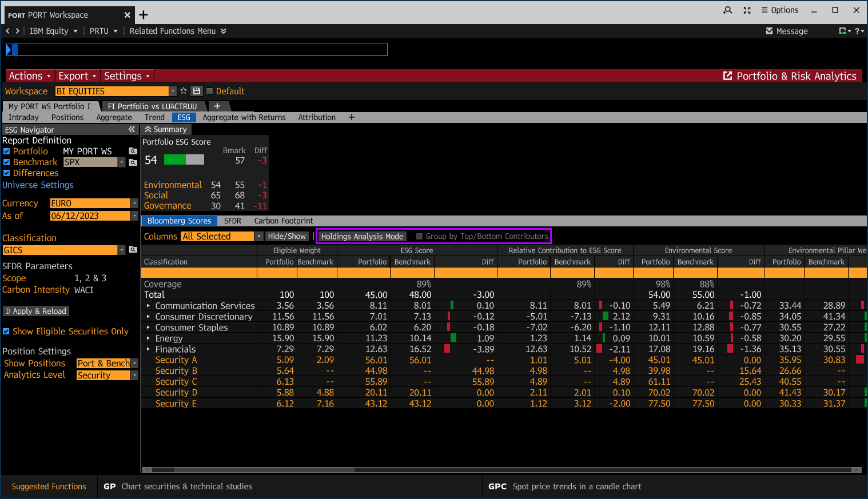The image size is (868, 499).
Task: Click the Hide/Show button
Action: pyautogui.click(x=287, y=236)
